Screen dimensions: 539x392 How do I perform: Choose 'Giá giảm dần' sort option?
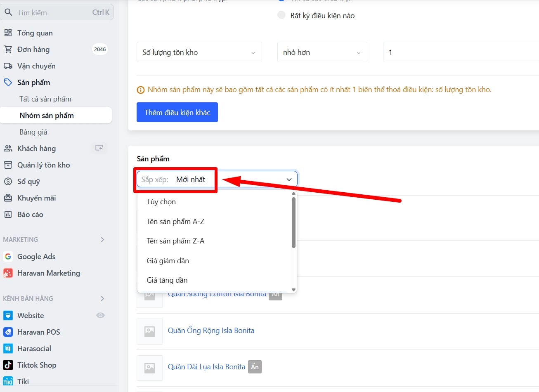(x=168, y=261)
